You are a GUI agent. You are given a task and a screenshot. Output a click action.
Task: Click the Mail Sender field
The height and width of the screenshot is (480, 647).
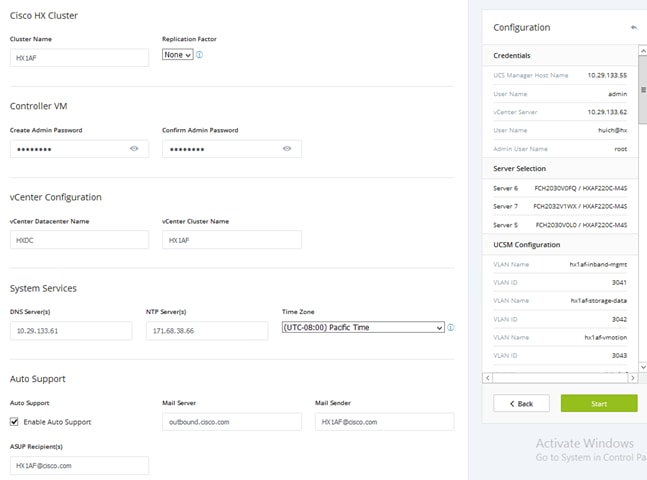[x=384, y=422]
